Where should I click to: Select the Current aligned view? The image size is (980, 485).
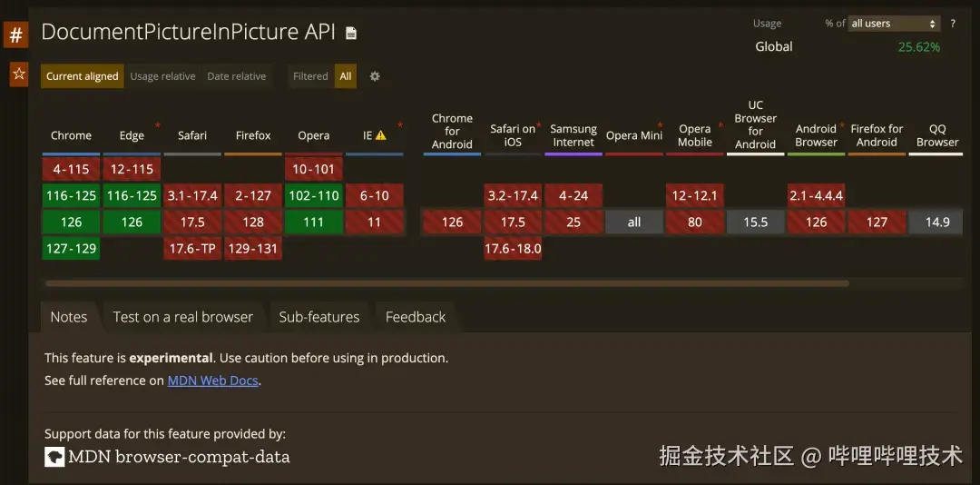(x=82, y=76)
